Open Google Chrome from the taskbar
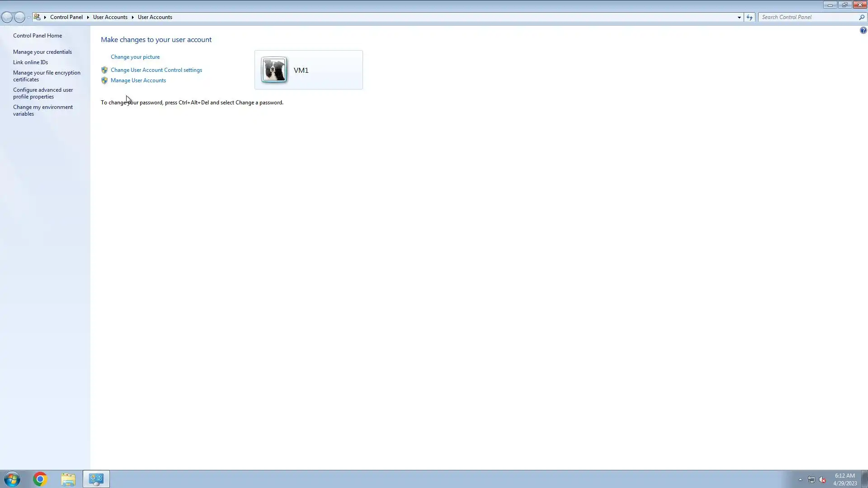868x488 pixels. 40,479
